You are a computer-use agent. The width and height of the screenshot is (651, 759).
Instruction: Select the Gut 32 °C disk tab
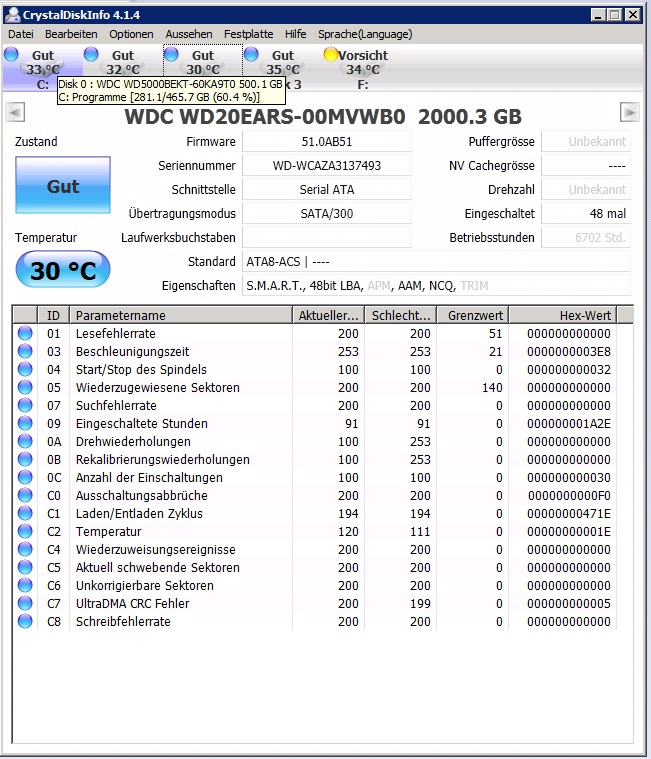(x=122, y=62)
